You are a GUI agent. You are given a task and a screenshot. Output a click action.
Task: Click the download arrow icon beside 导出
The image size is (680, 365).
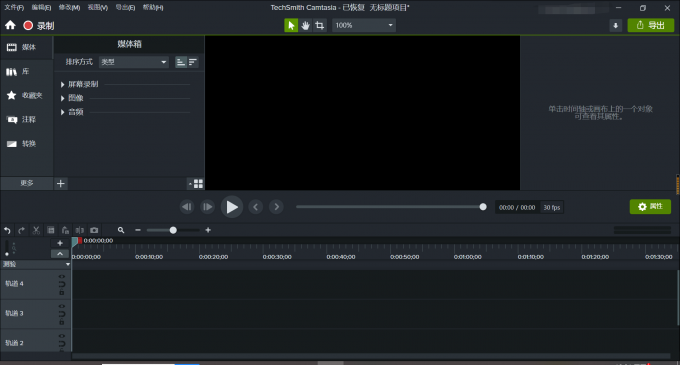615,25
